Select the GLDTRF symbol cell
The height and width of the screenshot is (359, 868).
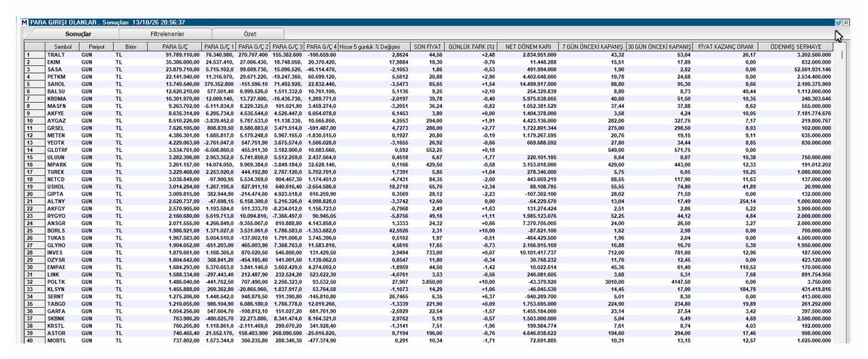tap(62, 151)
